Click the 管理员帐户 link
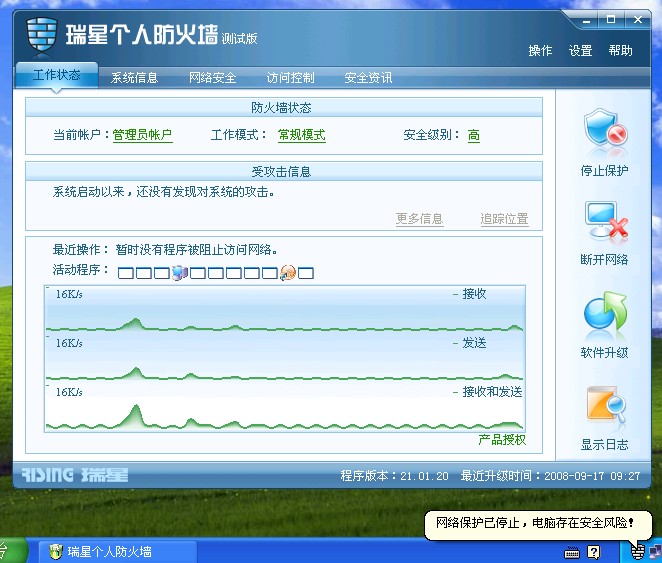The image size is (662, 563). pyautogui.click(x=142, y=135)
